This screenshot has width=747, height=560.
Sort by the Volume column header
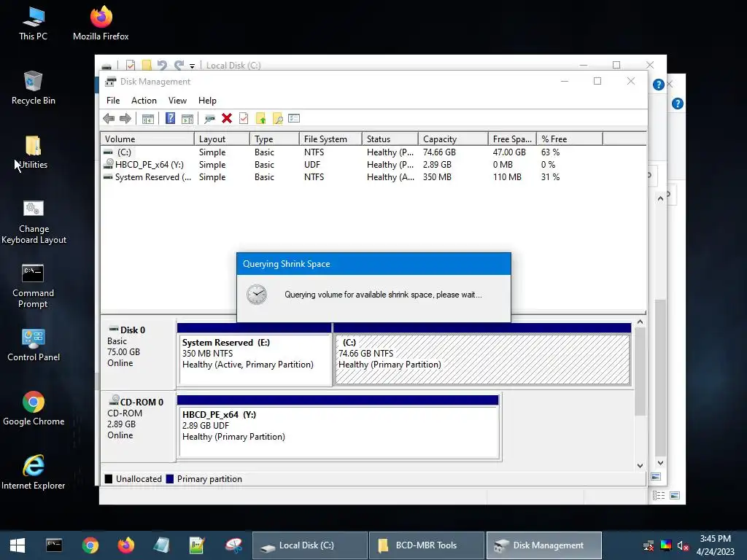[x=147, y=139]
